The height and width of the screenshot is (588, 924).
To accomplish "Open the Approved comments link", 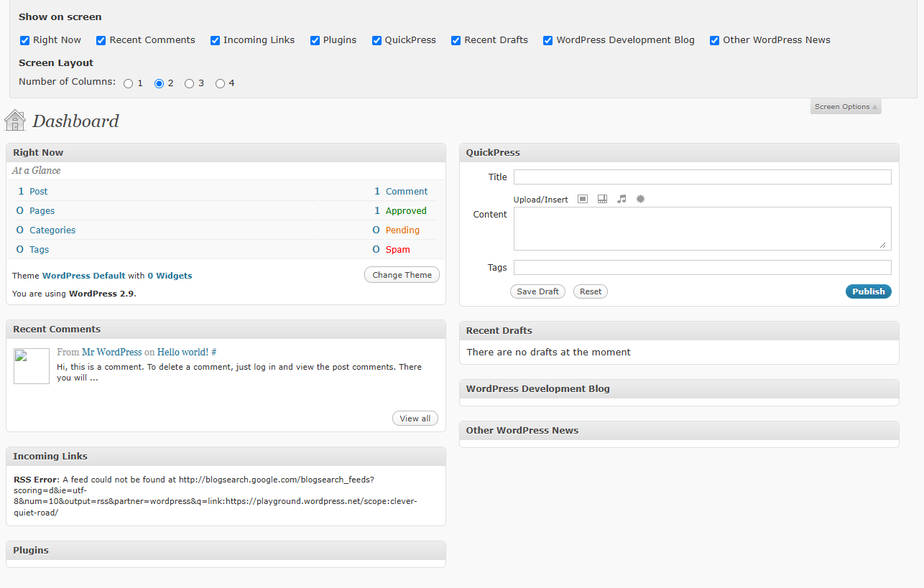I will [x=406, y=211].
